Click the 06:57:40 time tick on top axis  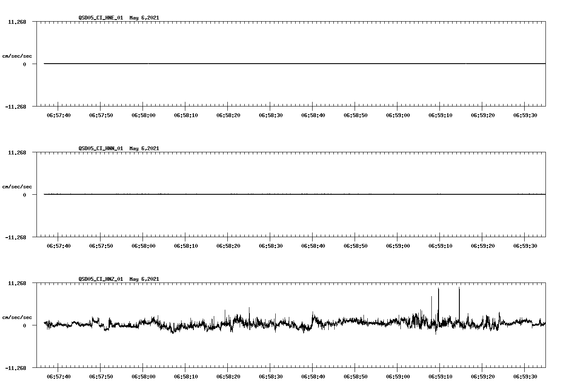pyautogui.click(x=59, y=114)
